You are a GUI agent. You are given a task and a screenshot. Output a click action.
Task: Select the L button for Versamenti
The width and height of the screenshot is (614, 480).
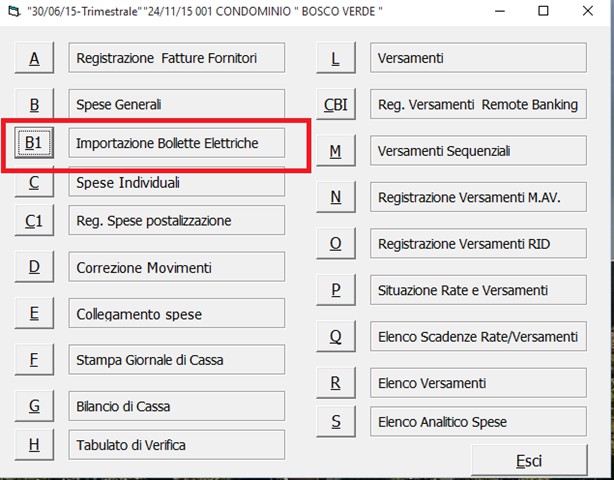pyautogui.click(x=336, y=58)
